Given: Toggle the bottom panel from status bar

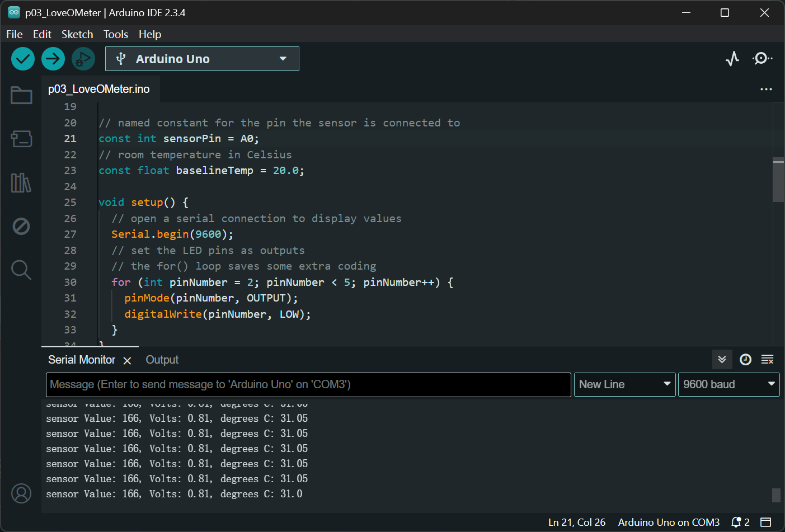Looking at the screenshot, I should 766,522.
